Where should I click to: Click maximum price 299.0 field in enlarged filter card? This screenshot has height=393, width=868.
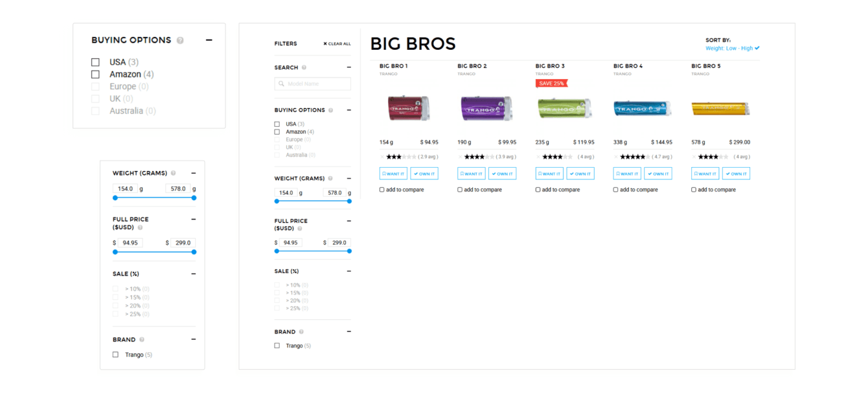click(183, 243)
